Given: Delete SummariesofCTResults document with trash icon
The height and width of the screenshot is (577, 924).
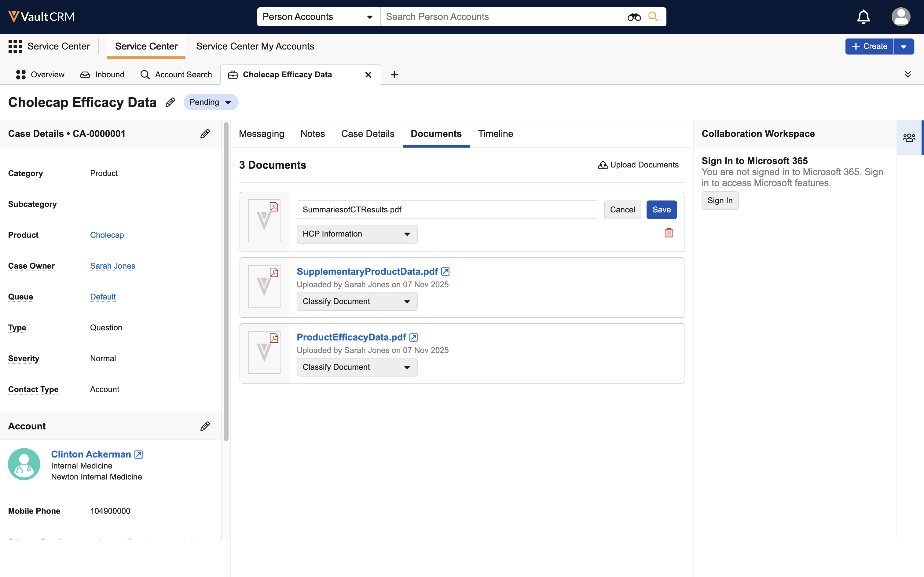Looking at the screenshot, I should (668, 233).
